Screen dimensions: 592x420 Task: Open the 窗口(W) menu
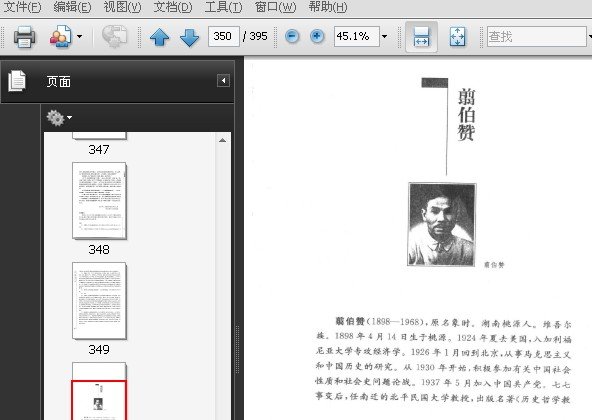275,7
